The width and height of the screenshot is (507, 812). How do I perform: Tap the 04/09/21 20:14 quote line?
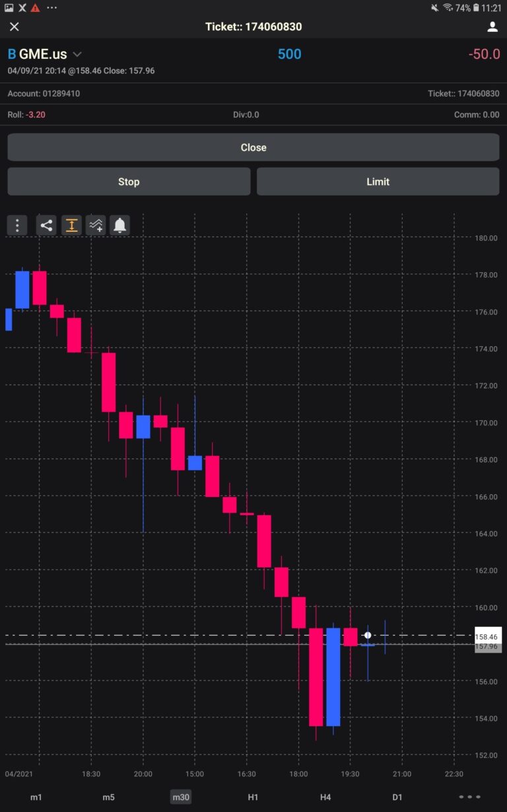pos(81,70)
